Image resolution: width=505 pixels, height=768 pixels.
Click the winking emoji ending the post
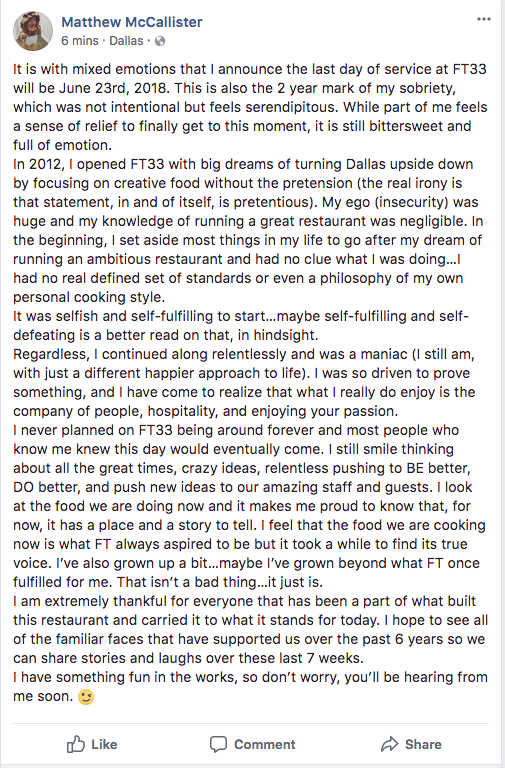(x=86, y=696)
